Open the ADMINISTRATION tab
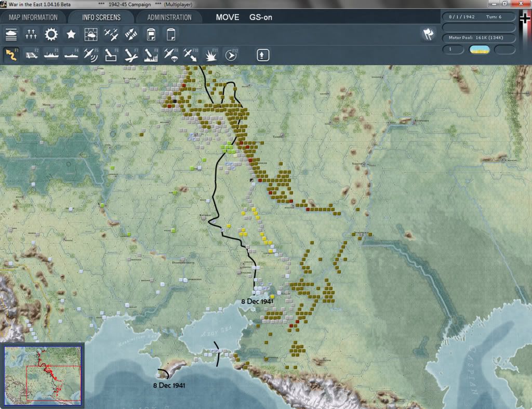532x409 pixels. [169, 17]
